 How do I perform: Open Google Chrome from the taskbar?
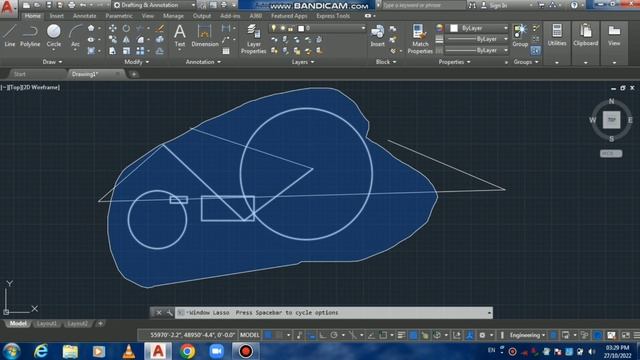coord(187,351)
